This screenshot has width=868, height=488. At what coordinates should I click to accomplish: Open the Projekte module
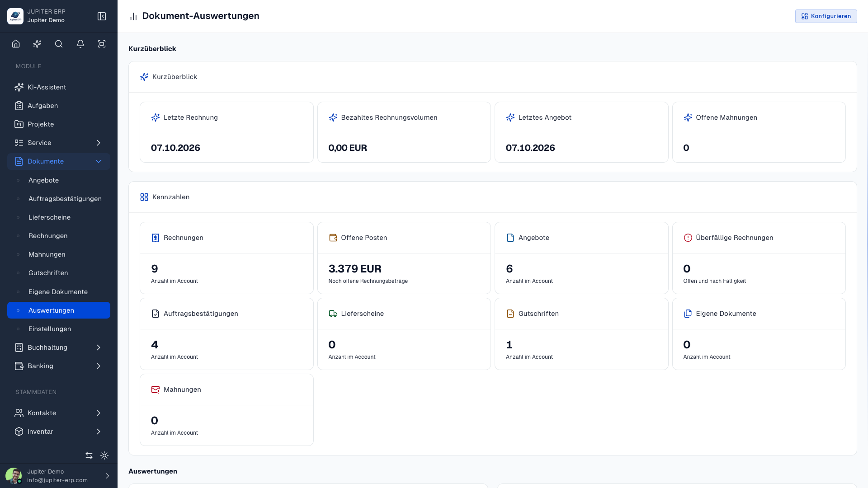tap(59, 124)
